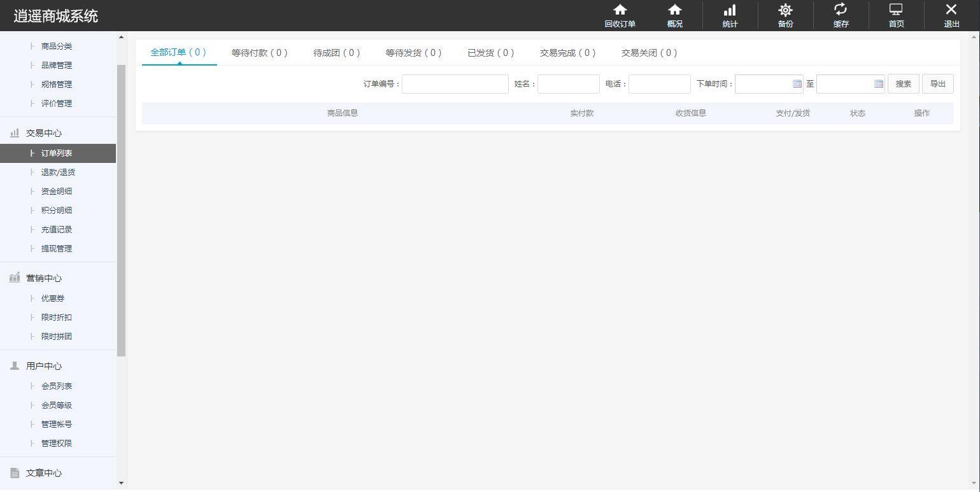This screenshot has height=492, width=980.
Task: Select 会员等级 in the sidebar
Action: coord(56,405)
